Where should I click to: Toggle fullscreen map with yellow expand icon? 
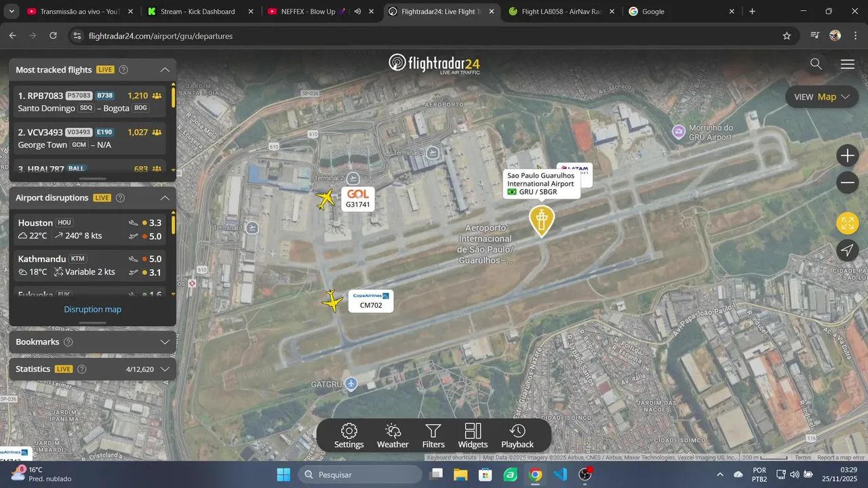pos(847,223)
